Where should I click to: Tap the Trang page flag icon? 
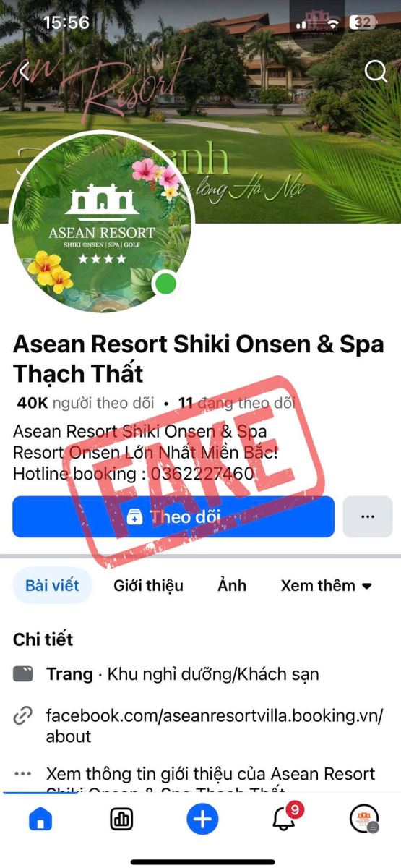tap(23, 674)
